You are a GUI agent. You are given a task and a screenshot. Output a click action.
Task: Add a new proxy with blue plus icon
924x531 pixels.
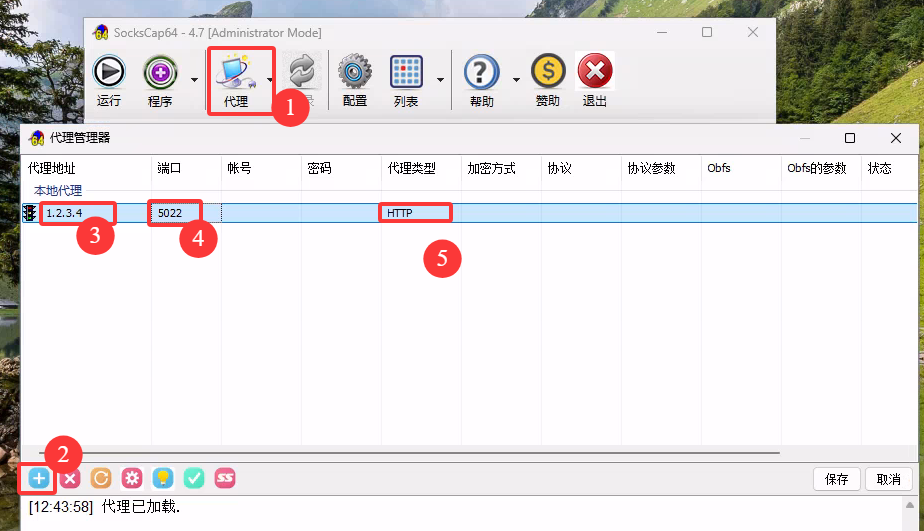pyautogui.click(x=38, y=478)
